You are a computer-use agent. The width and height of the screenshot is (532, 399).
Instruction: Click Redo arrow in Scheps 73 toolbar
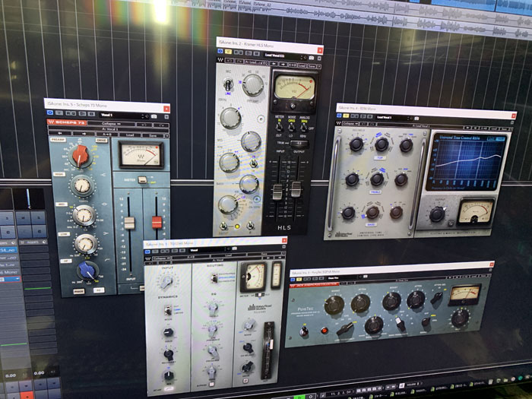coord(161,125)
